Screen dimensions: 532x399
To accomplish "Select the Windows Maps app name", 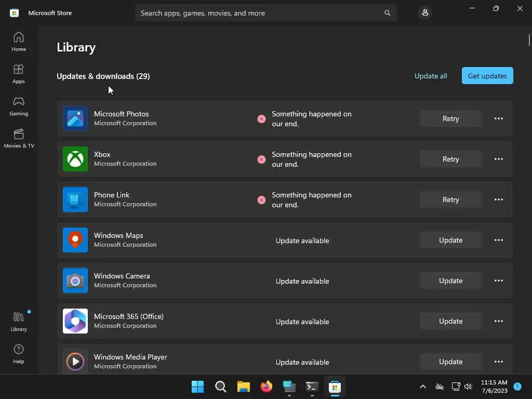I will point(118,235).
